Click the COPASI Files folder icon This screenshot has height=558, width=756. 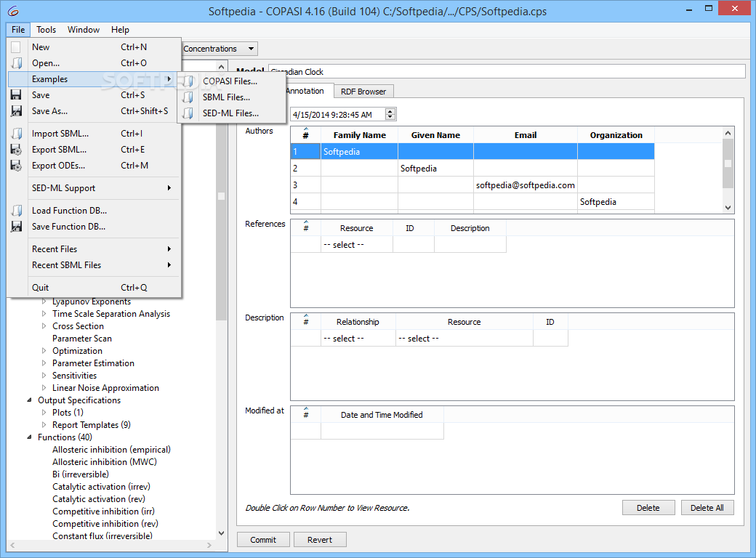pos(188,81)
